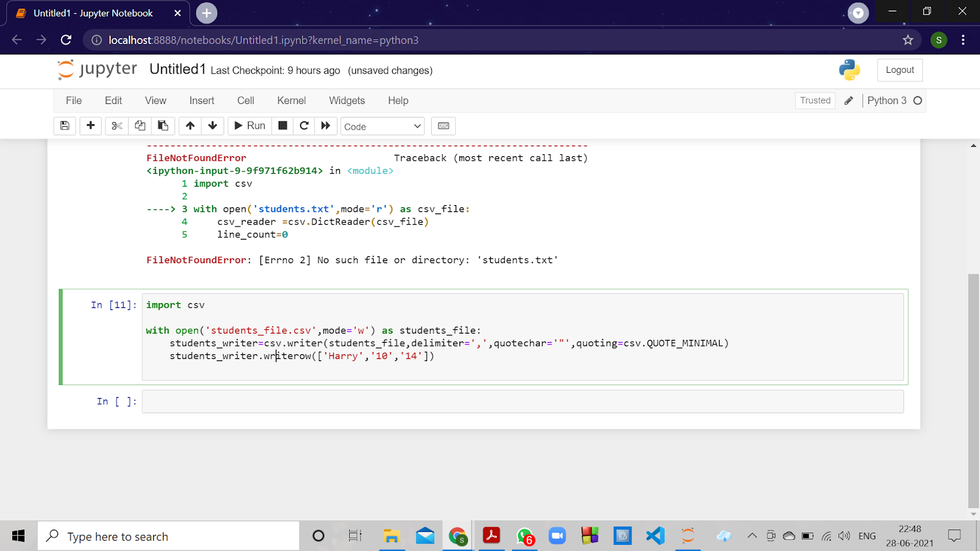Open the Kernel menu
Image resolution: width=980 pixels, height=551 pixels.
pos(291,100)
